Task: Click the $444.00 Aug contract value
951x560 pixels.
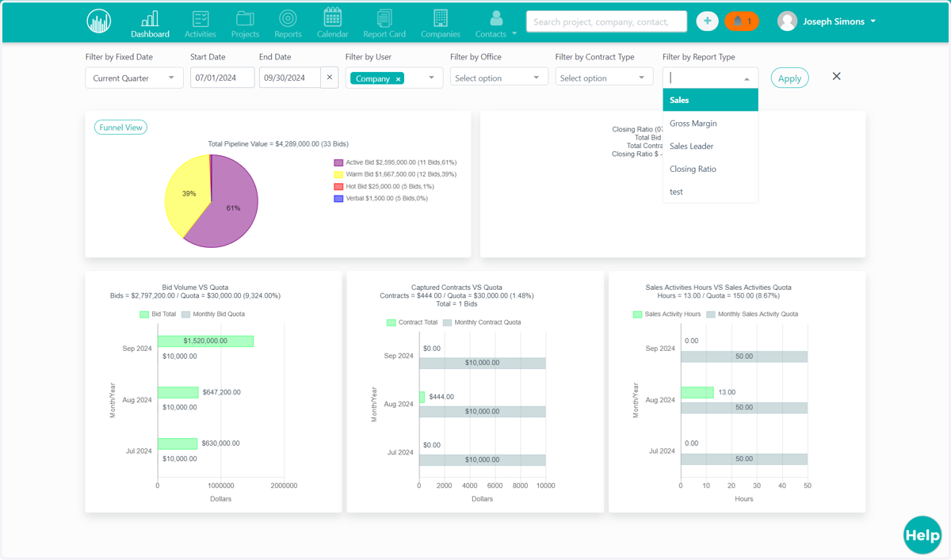Action: point(441,397)
